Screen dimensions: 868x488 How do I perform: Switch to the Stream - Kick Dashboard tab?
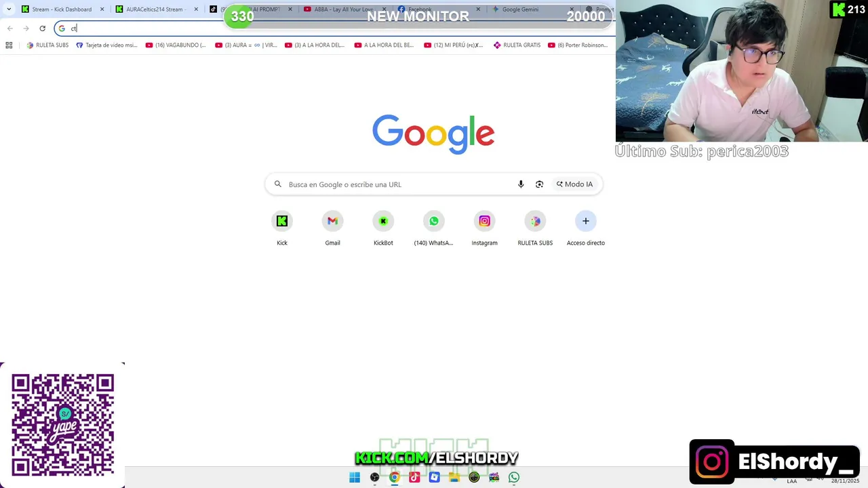(62, 9)
